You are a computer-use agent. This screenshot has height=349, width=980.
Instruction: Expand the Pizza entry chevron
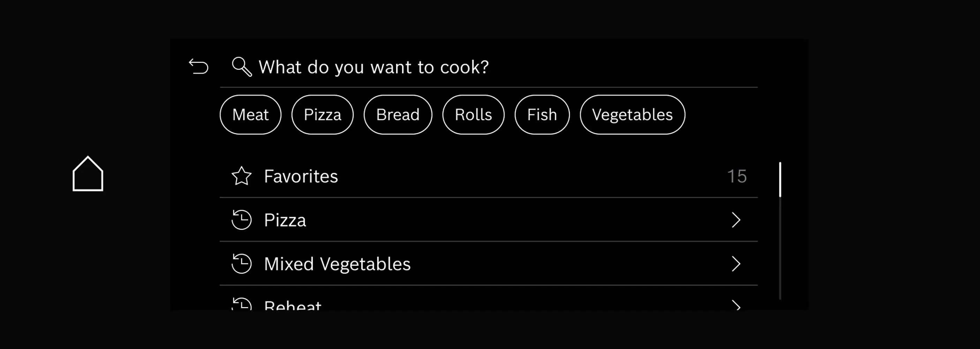(x=736, y=220)
